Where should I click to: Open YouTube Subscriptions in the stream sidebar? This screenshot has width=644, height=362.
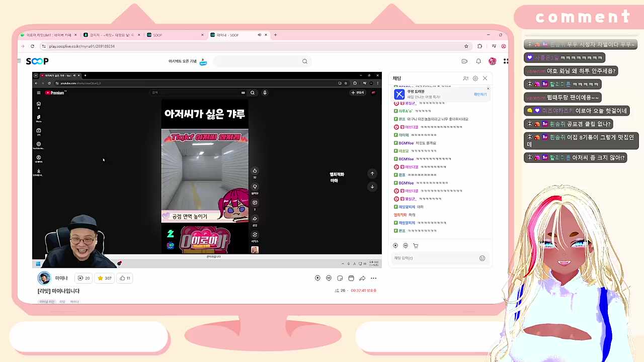click(39, 132)
